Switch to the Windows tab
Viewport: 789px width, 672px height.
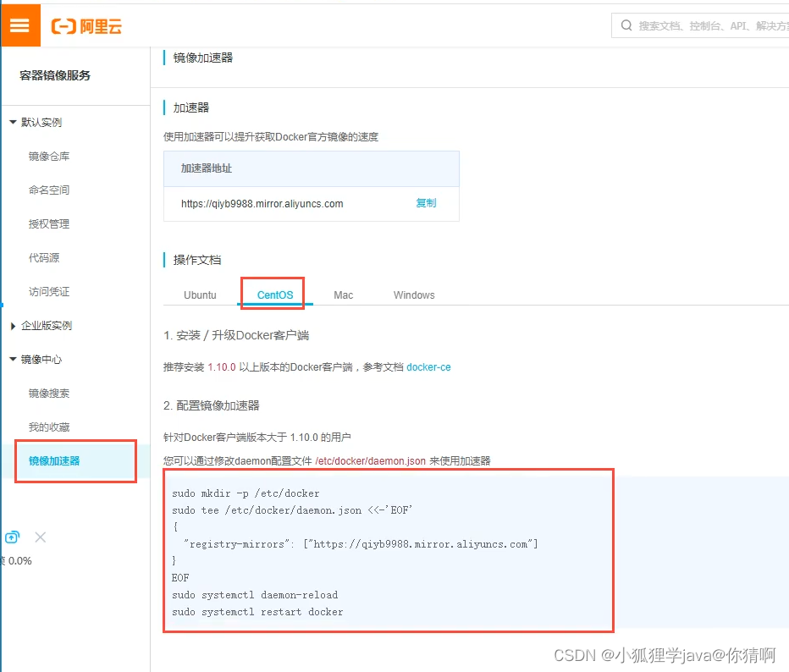tap(414, 295)
